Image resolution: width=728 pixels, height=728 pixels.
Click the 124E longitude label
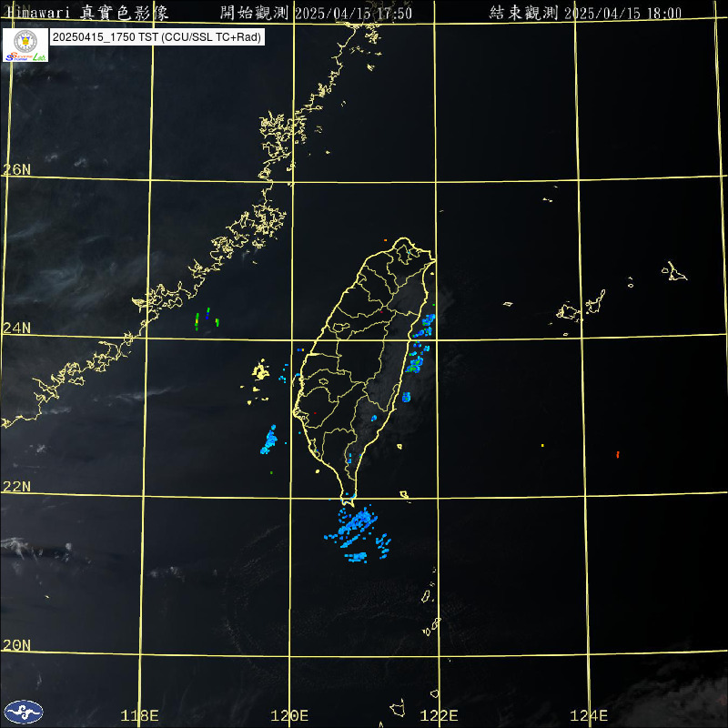tap(589, 715)
